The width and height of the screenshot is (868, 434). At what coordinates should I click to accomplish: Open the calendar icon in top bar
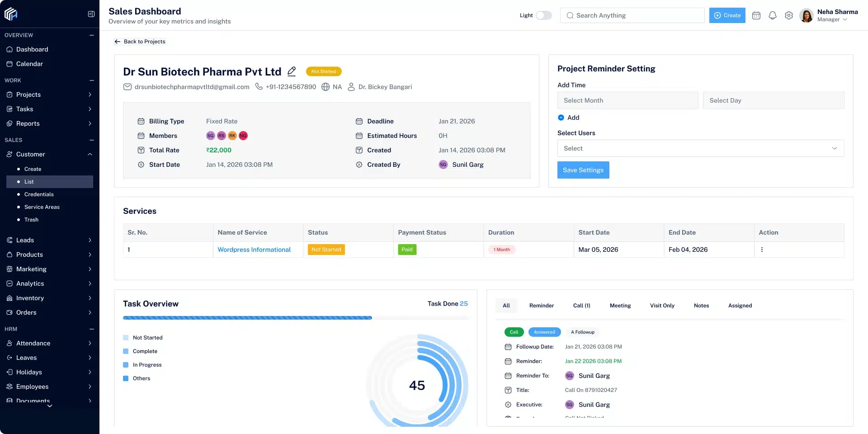(756, 15)
